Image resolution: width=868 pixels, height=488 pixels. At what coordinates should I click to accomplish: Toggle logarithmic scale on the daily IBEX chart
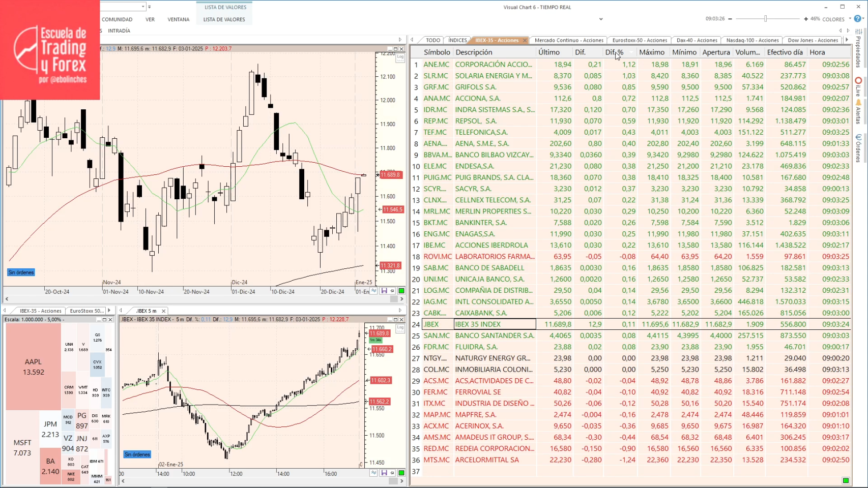tap(399, 58)
